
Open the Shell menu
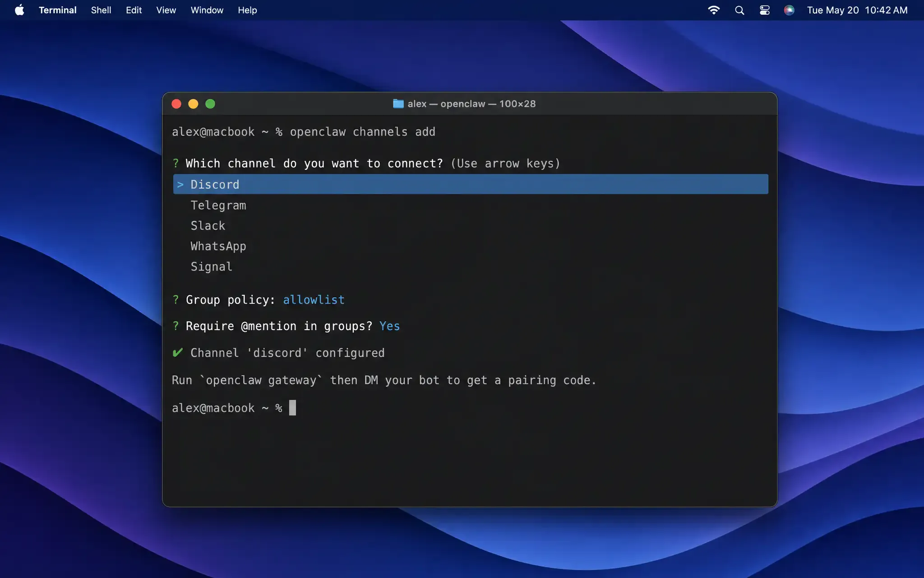click(101, 10)
